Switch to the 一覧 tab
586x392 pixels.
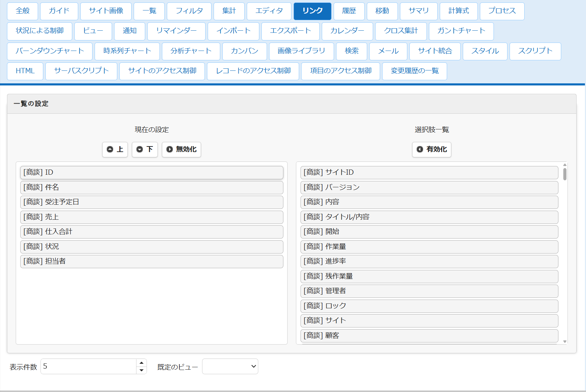click(x=149, y=11)
